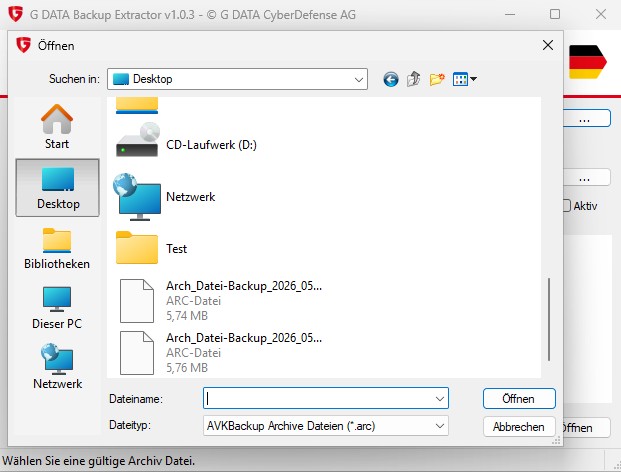Open Dieser PC in places sidebar

(57, 308)
